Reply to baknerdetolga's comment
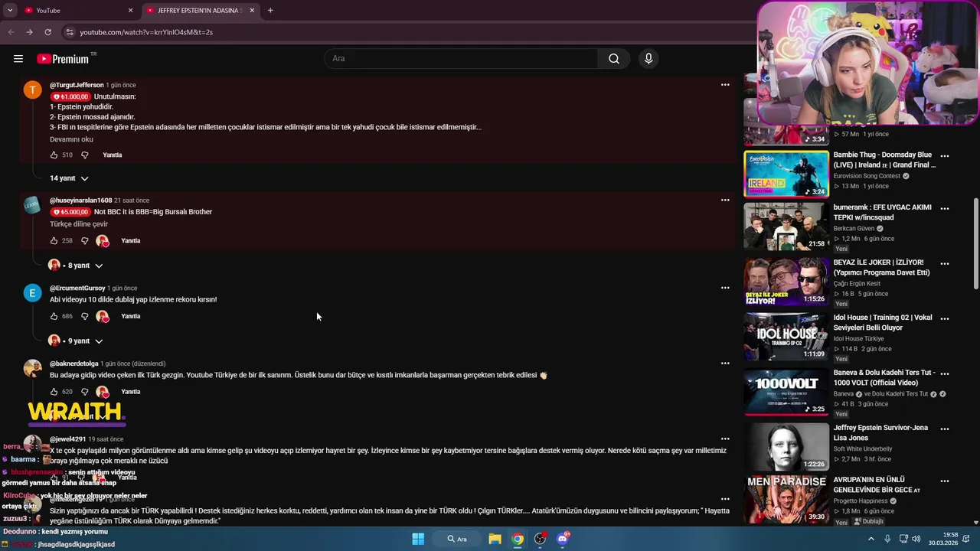Viewport: 980px width, 551px height. 131,392
